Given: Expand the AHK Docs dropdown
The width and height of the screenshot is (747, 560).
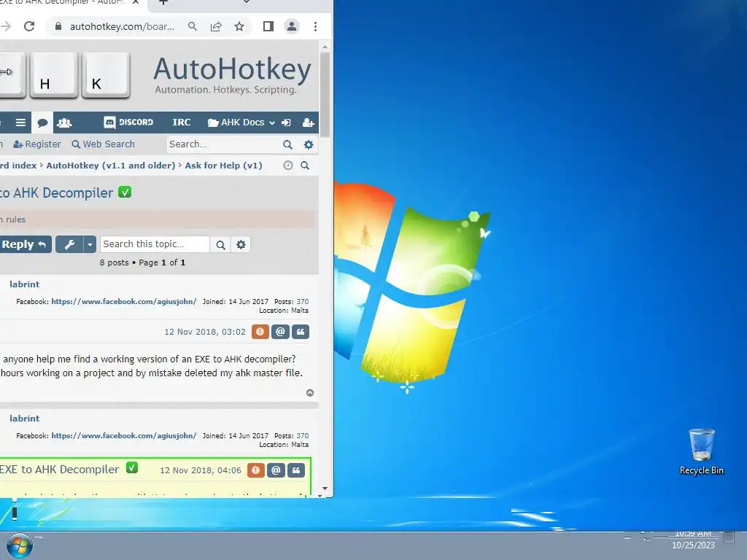Looking at the screenshot, I should click(x=241, y=122).
